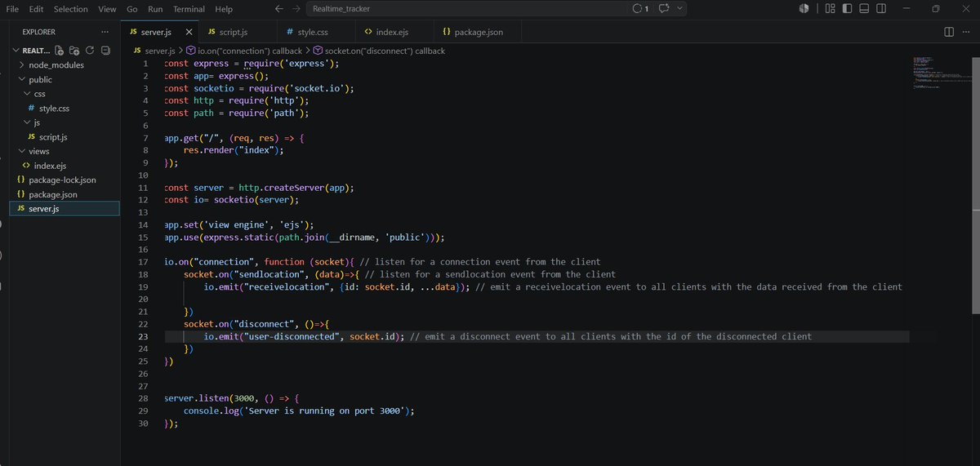Collapse all folders in Explorer
This screenshot has width=980, height=466.
point(104,50)
